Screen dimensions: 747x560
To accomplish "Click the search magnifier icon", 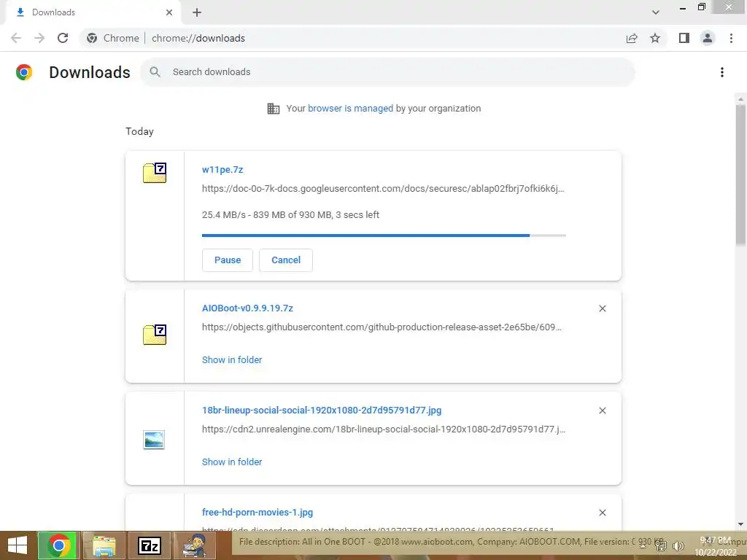I will 155,72.
